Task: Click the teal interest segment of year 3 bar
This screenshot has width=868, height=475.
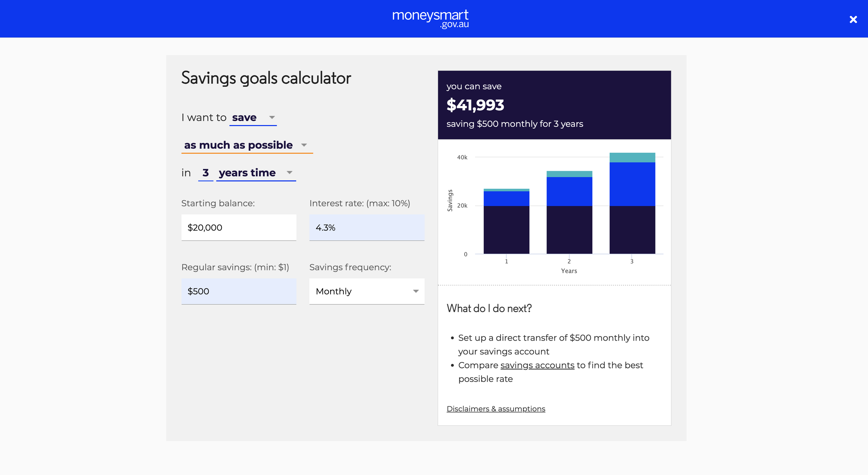Action: [x=632, y=158]
